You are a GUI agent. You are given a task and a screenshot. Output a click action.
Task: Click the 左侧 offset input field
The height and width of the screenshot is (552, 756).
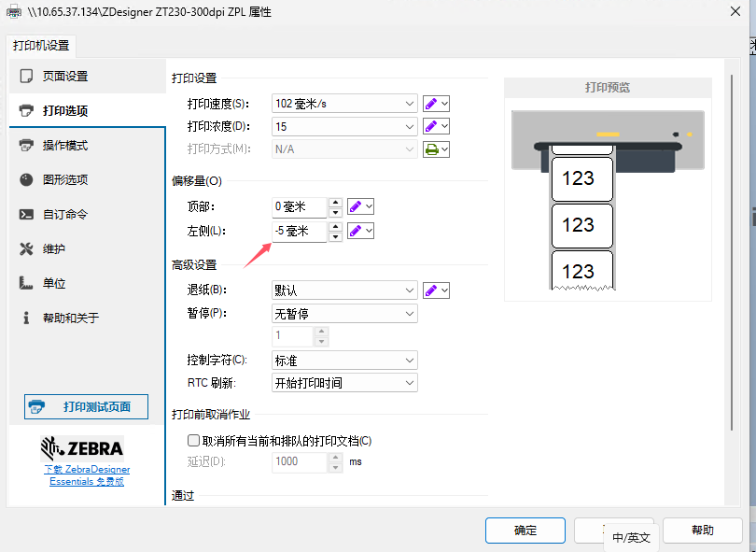tap(300, 231)
